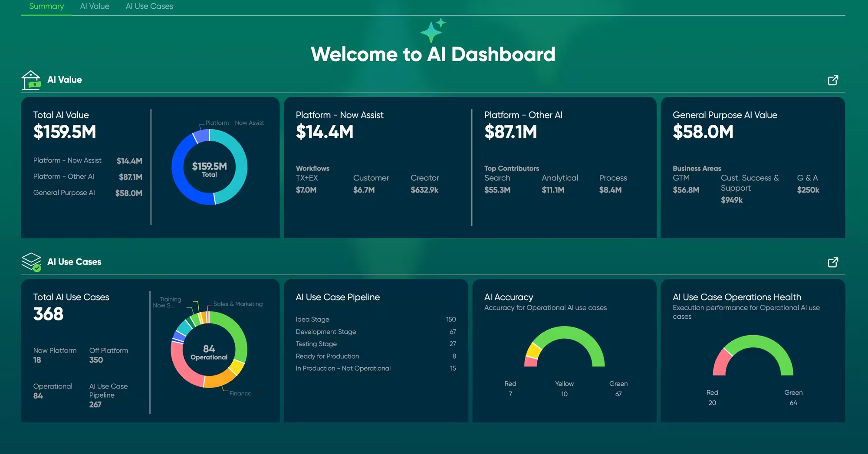Click the AI Use Cases layers icon
868x454 pixels.
[31, 262]
